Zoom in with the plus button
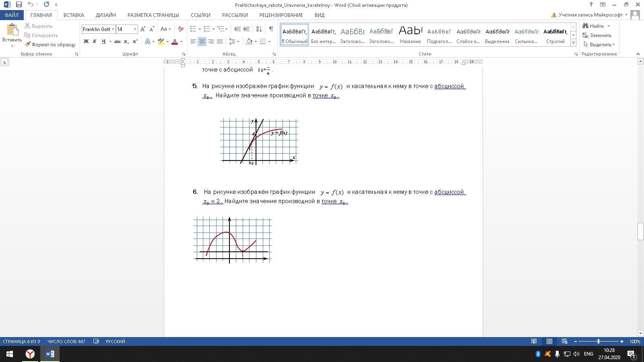The image size is (644, 362). click(x=622, y=341)
